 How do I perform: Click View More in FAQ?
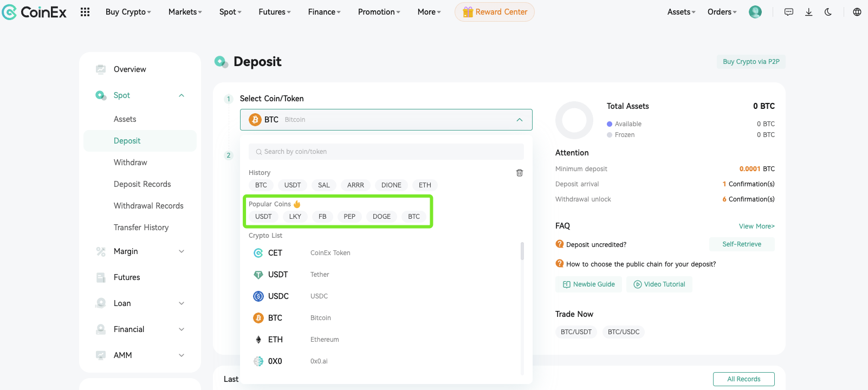757,226
